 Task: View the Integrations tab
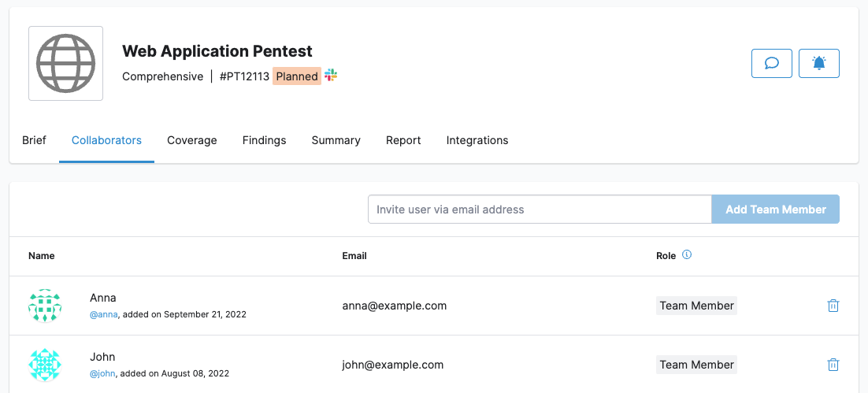coord(477,140)
